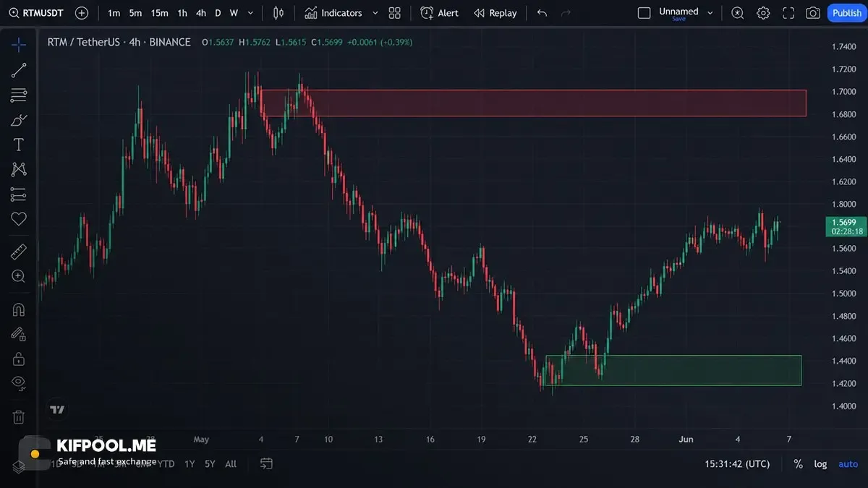
Task: Toggle log scale
Action: [x=820, y=464]
